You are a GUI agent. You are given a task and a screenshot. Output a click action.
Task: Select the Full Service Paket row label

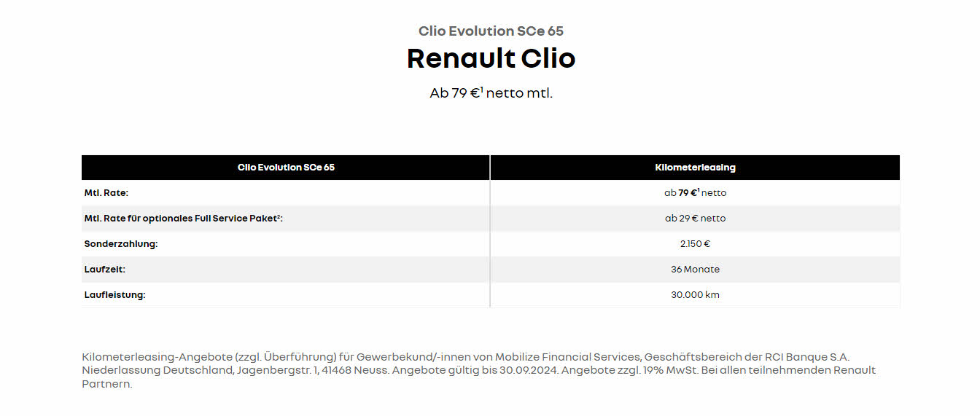pyautogui.click(x=183, y=219)
